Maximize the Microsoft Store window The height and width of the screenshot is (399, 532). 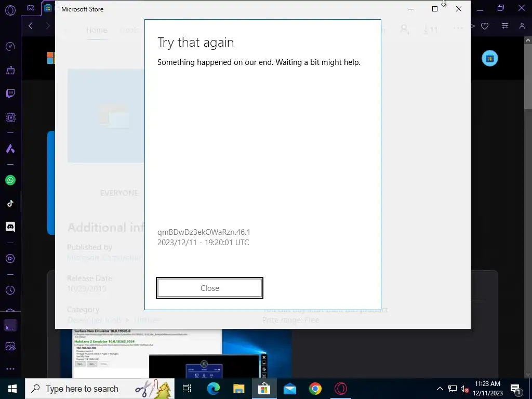[x=435, y=9]
